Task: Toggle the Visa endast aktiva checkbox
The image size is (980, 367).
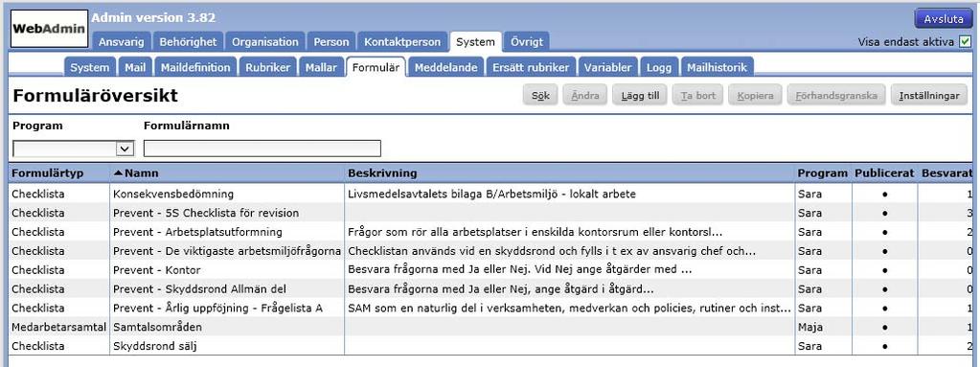Action: pyautogui.click(x=966, y=42)
